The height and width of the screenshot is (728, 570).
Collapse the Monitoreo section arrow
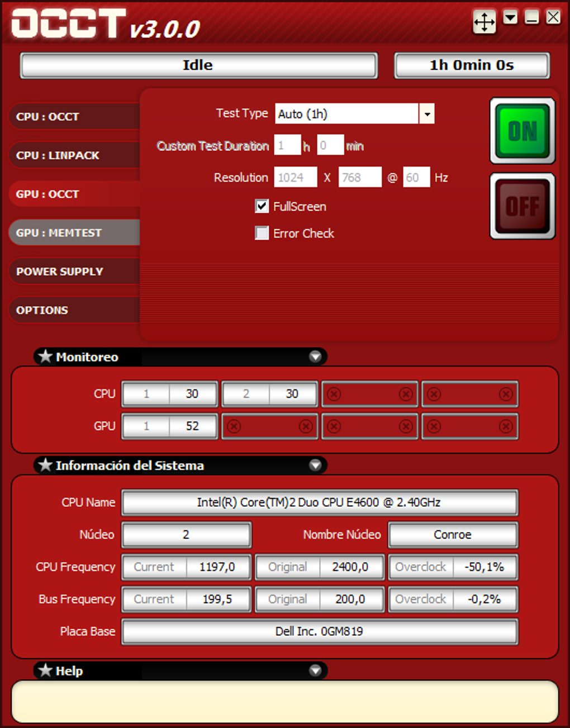pos(315,356)
